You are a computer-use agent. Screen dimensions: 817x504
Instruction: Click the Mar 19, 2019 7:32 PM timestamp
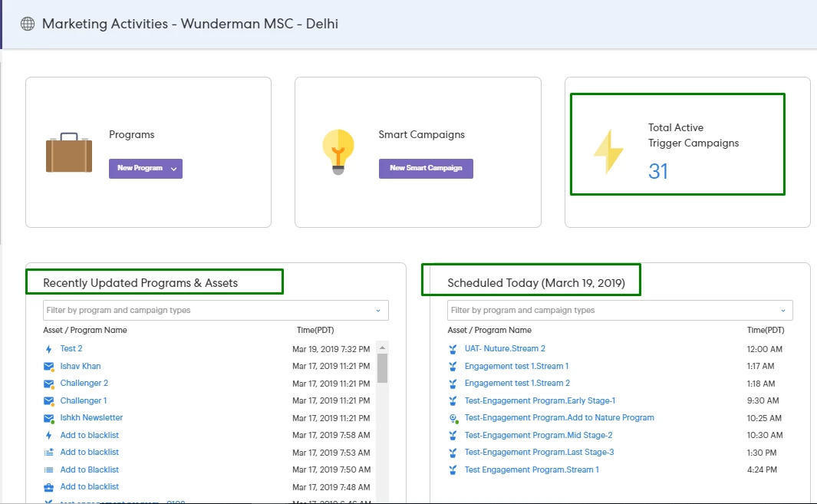pos(331,349)
